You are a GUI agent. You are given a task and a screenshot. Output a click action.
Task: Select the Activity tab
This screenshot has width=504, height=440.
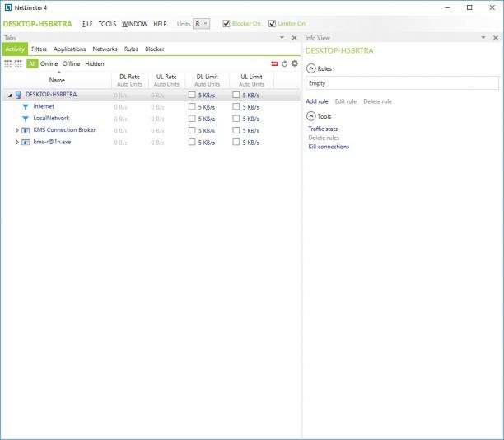click(15, 49)
